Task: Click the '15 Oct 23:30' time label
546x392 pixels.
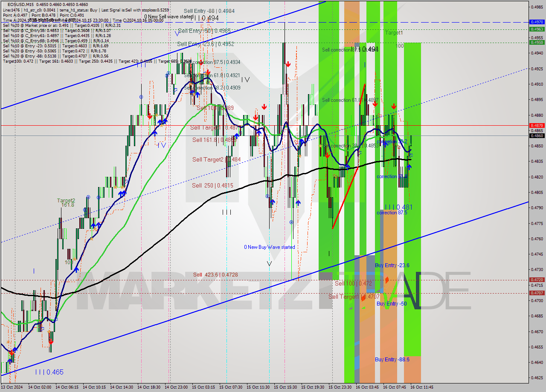Action: click(339, 387)
